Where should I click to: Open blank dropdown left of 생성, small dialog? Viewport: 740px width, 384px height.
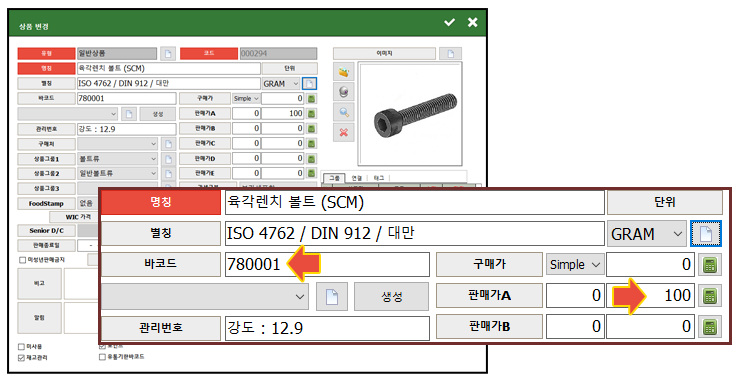[67, 114]
